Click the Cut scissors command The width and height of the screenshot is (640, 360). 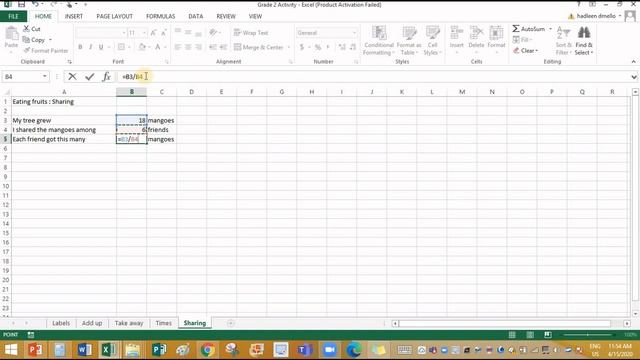pos(31,29)
